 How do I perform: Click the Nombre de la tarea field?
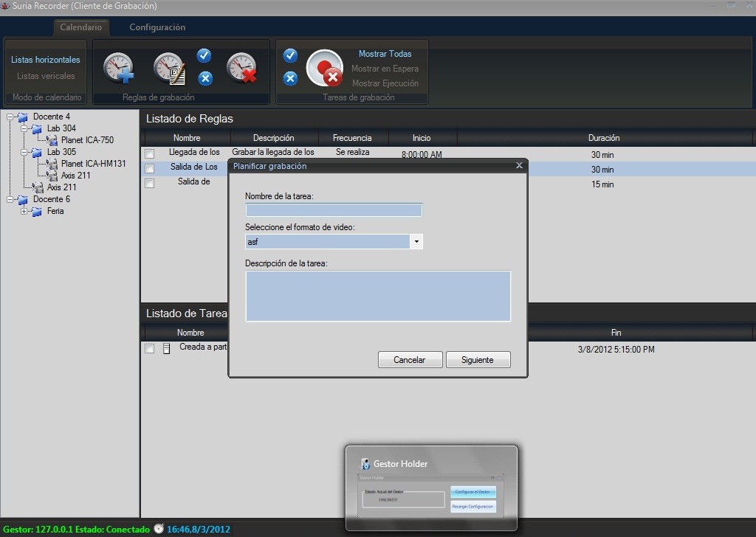click(x=334, y=210)
